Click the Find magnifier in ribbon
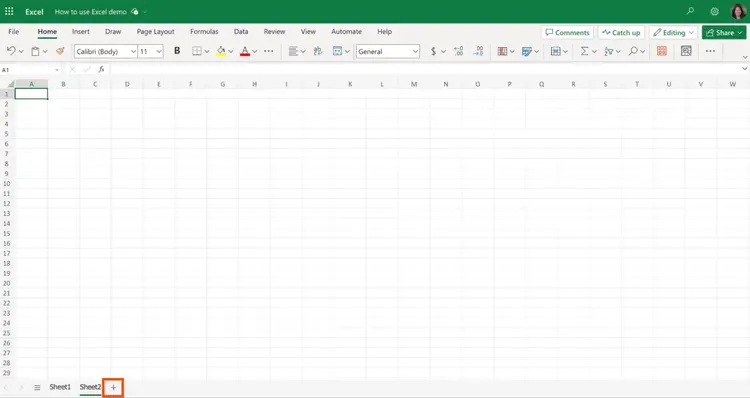Viewport: 750px width, 398px height. click(x=633, y=51)
